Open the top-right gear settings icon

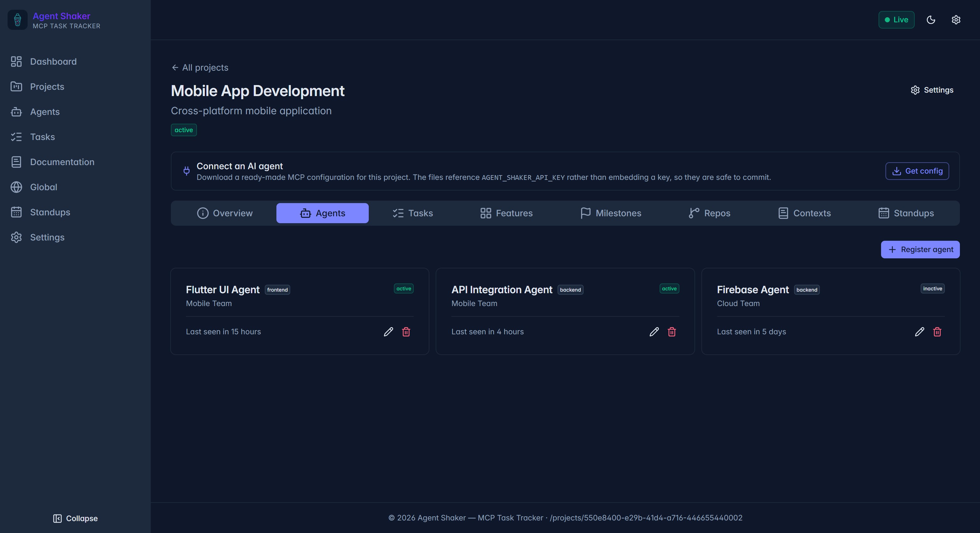coord(955,20)
